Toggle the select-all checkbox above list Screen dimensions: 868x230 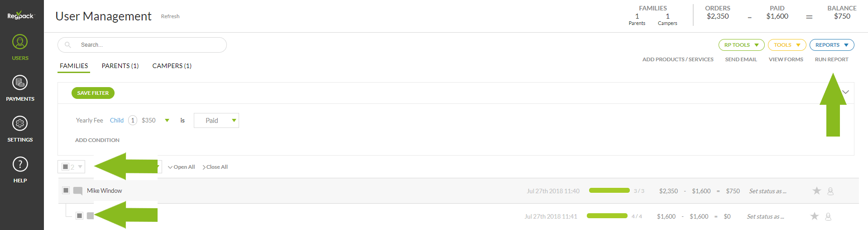click(x=66, y=167)
